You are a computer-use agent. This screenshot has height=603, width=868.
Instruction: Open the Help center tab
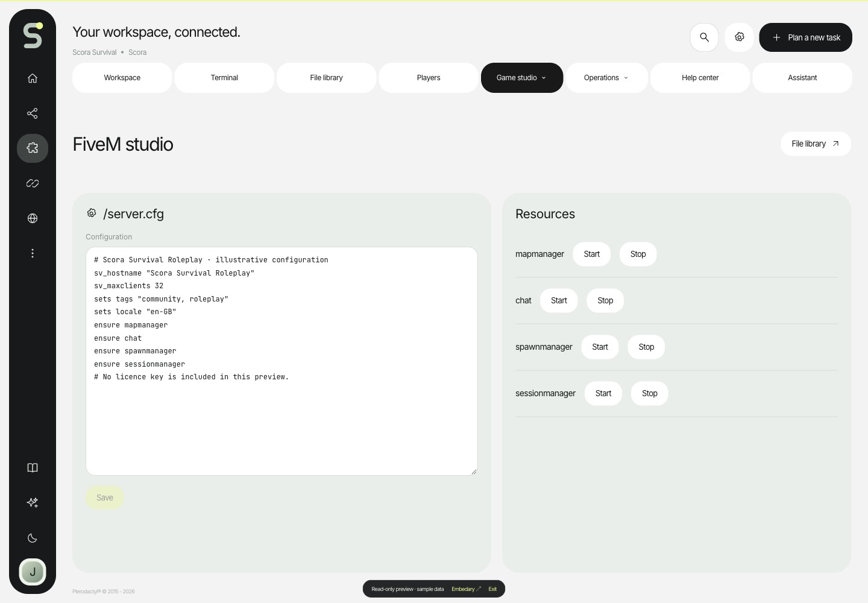(x=700, y=78)
